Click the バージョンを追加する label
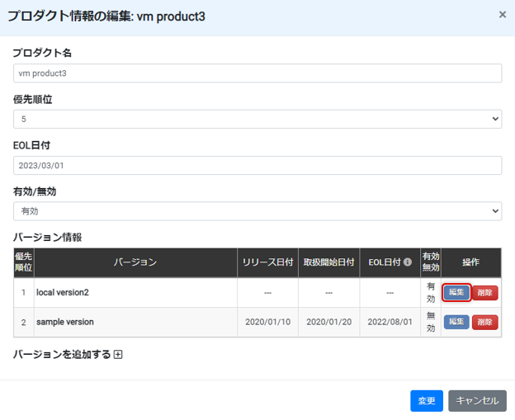The width and height of the screenshot is (515, 420). point(62,355)
